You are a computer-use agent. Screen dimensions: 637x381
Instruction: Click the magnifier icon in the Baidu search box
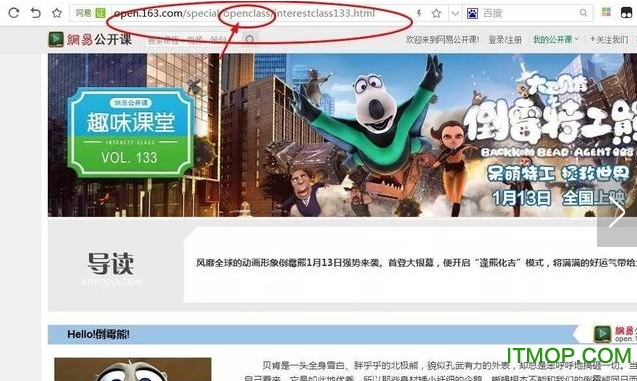pyautogui.click(x=583, y=13)
